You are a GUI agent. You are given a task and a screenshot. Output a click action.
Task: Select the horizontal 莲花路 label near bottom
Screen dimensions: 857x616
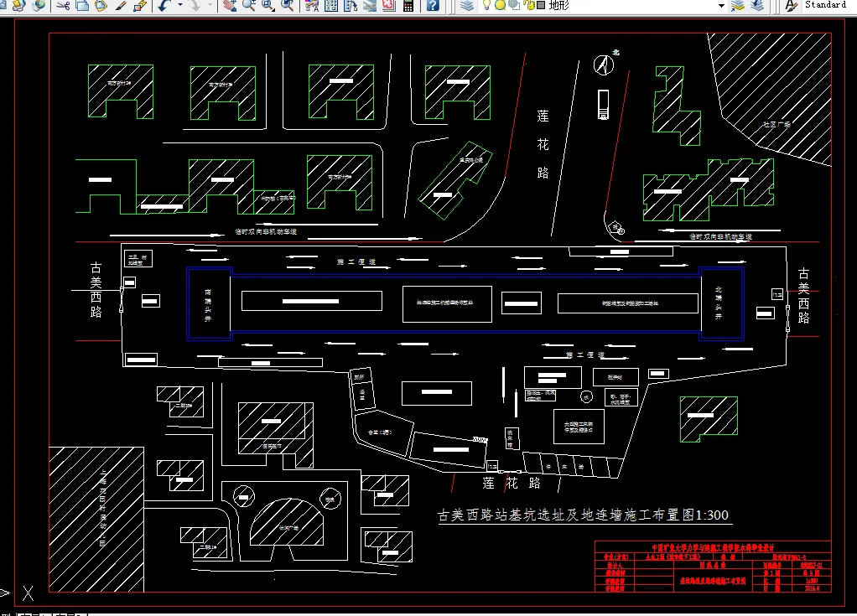[511, 483]
